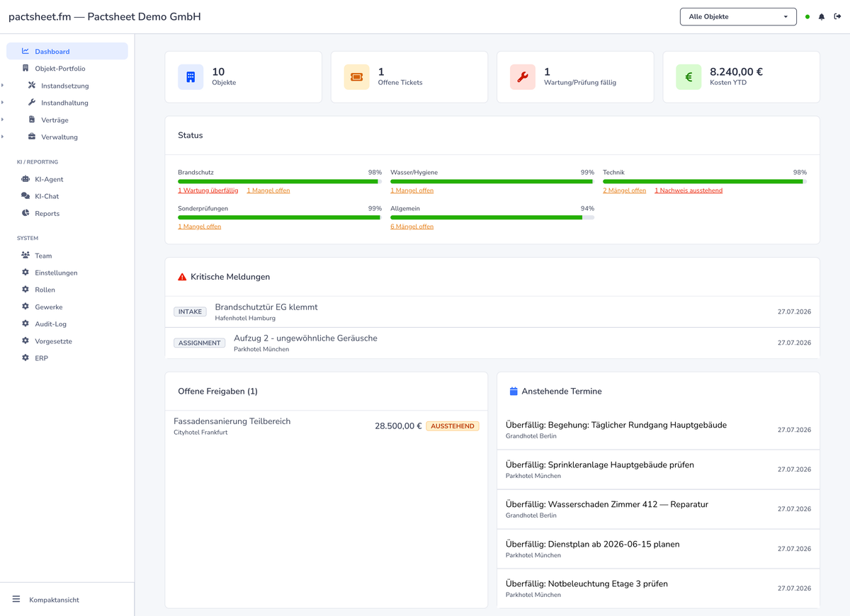
Task: Open appointment 'Wasserschaden Zimmer 412 — Reparatur'
Action: click(x=658, y=509)
